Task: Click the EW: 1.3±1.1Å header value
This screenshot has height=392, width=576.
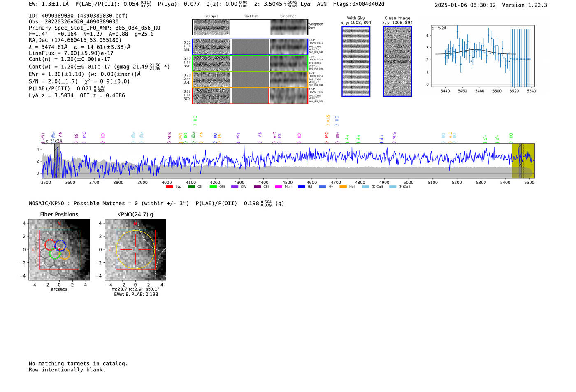Action: 49,4
